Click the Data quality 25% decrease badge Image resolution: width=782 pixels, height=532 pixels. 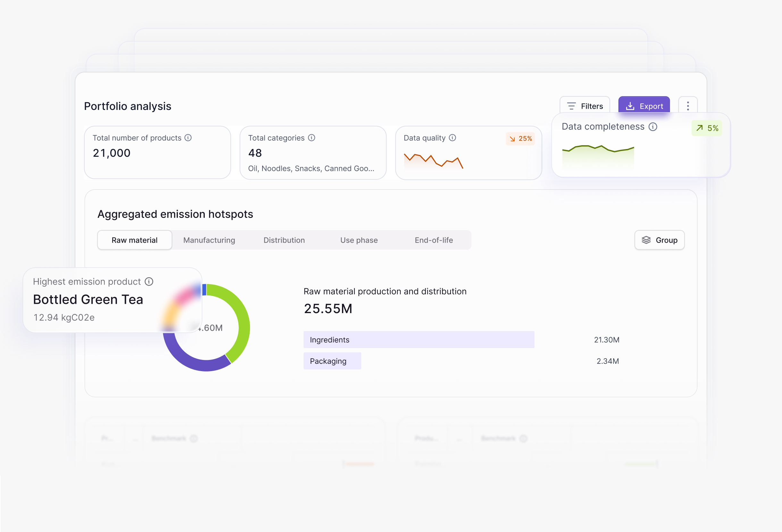(520, 139)
